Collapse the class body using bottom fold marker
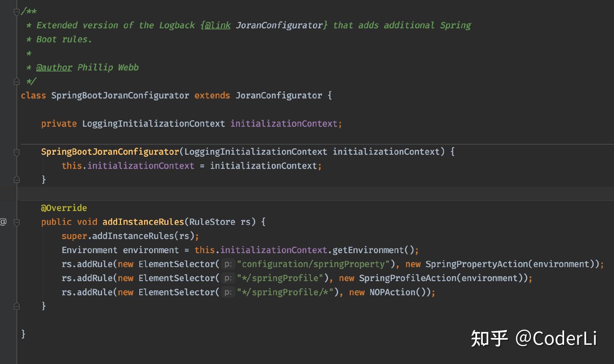This screenshot has width=614, height=364. [16, 306]
